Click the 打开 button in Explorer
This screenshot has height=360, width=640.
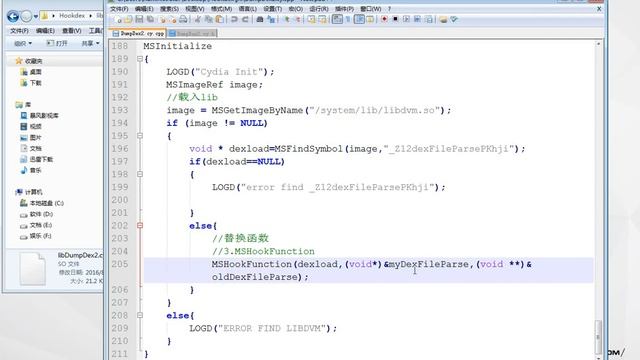[57, 43]
